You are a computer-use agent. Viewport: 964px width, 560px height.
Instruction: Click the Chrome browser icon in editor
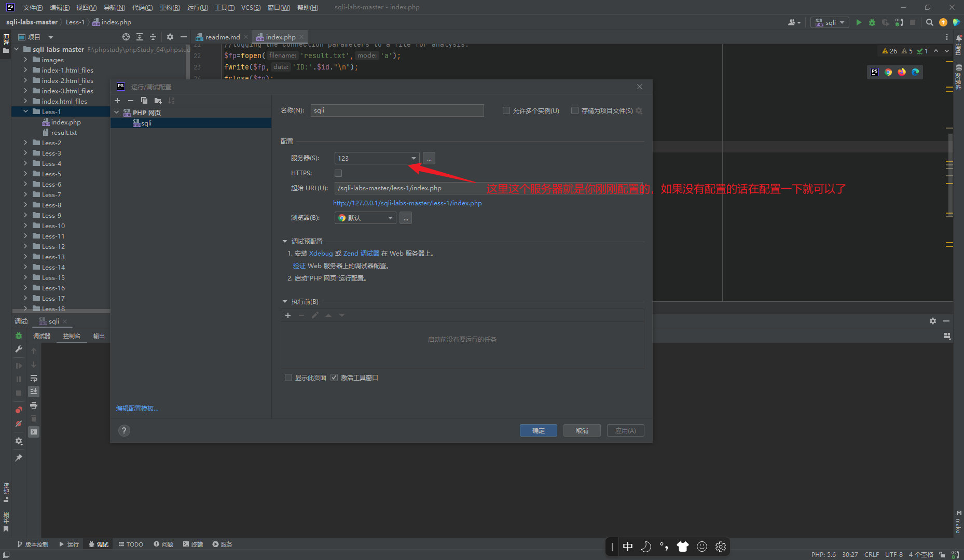[x=888, y=72]
